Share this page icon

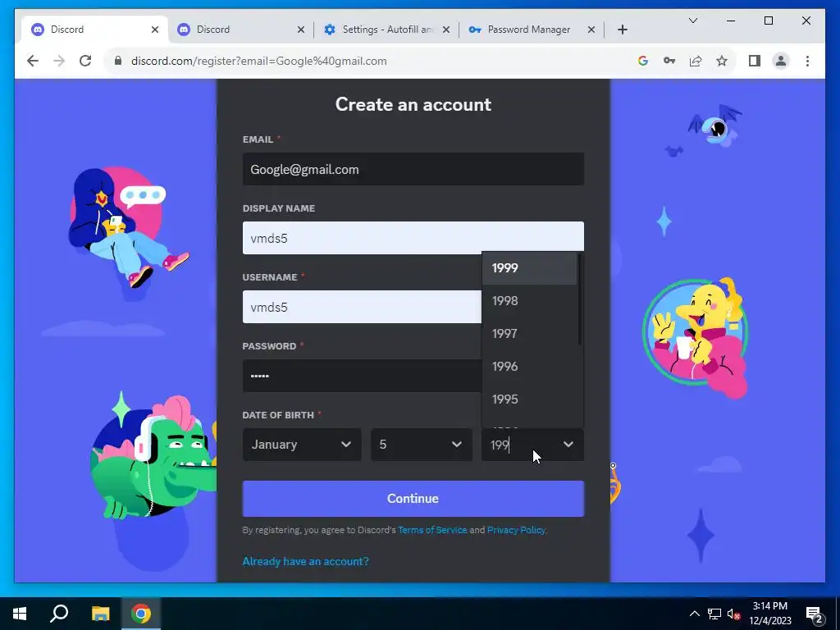tap(696, 61)
